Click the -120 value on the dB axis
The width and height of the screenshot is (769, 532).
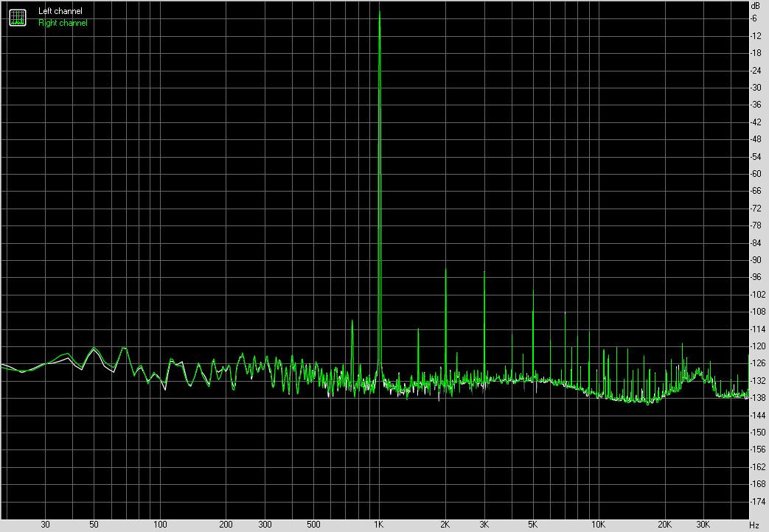(755, 346)
